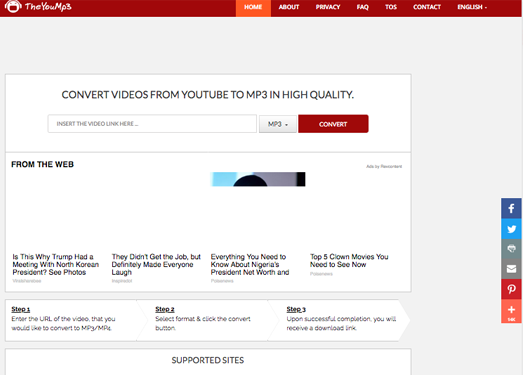
Task: Click the 'Convert videos from YouTube' headline
Action: pyautogui.click(x=208, y=95)
